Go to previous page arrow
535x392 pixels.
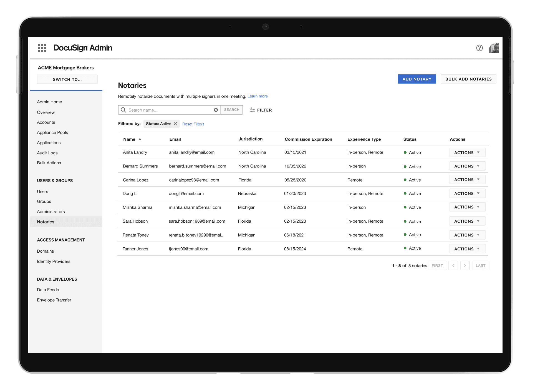tap(453, 266)
